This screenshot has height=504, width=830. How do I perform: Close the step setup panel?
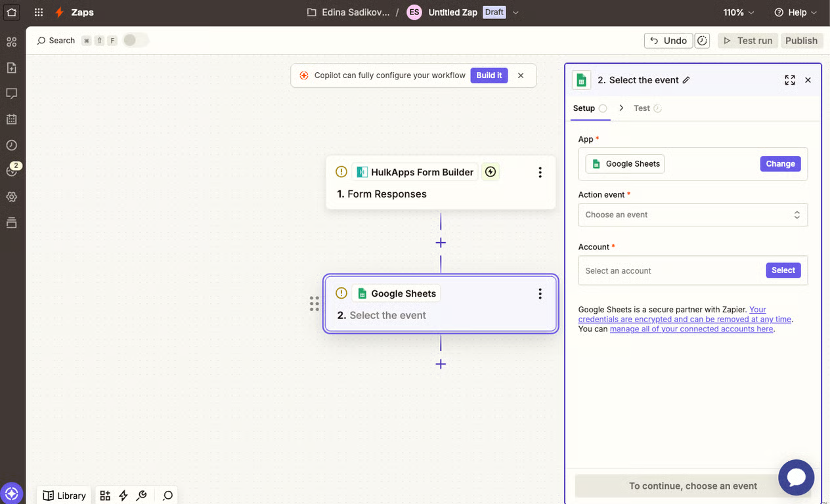pyautogui.click(x=808, y=80)
